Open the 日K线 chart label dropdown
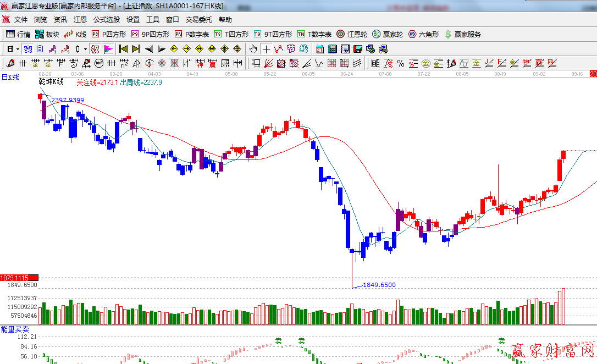Viewport: 597px width, 364px height. pos(10,78)
